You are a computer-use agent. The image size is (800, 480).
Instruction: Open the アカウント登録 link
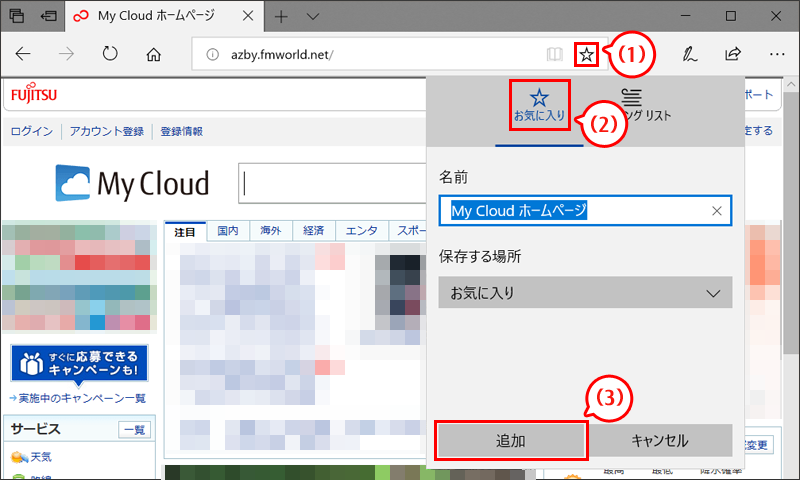107,131
